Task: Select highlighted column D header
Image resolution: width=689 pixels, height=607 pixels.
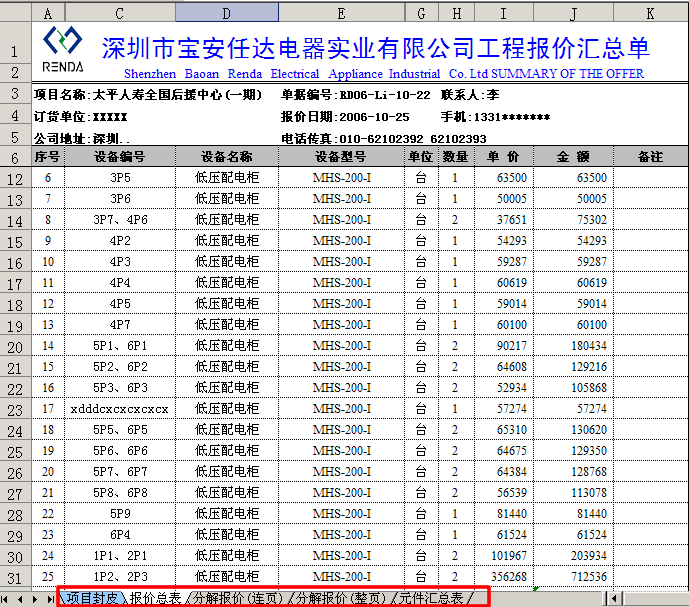Action: coord(227,13)
